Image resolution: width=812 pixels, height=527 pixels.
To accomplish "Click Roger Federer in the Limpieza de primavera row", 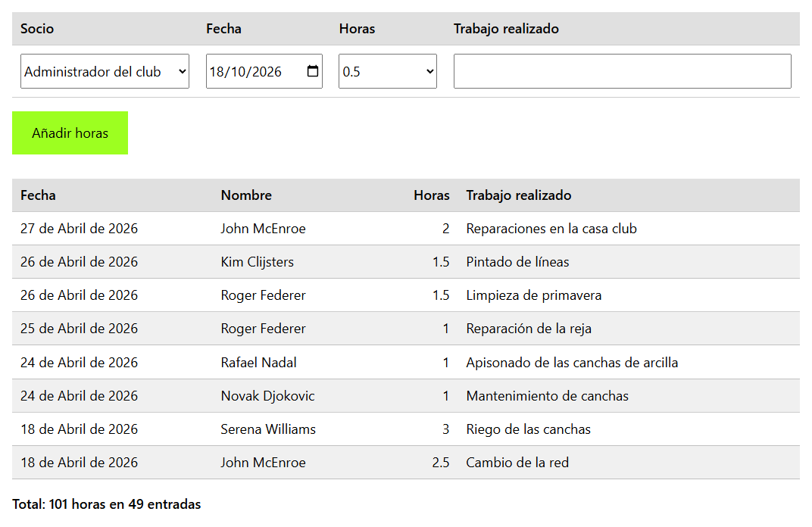I will 263,295.
